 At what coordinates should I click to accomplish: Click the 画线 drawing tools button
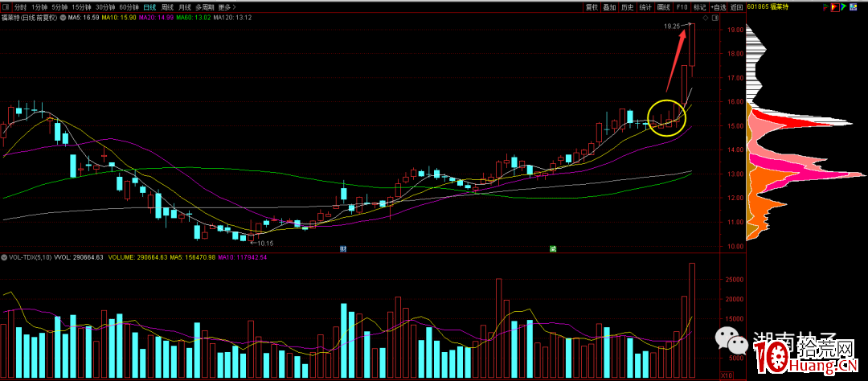pyautogui.click(x=663, y=6)
